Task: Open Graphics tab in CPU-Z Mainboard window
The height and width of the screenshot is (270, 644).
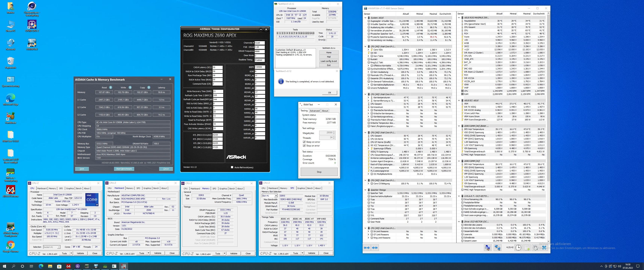Action: 147,188
